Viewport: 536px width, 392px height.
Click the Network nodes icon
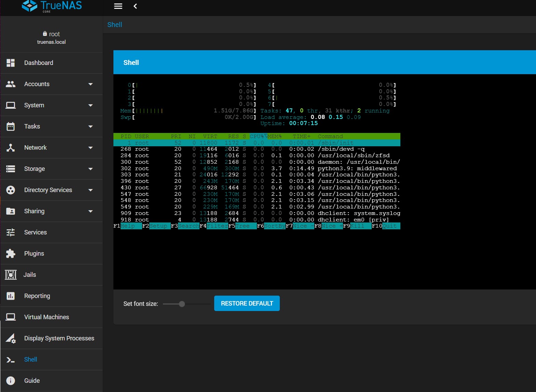point(11,148)
